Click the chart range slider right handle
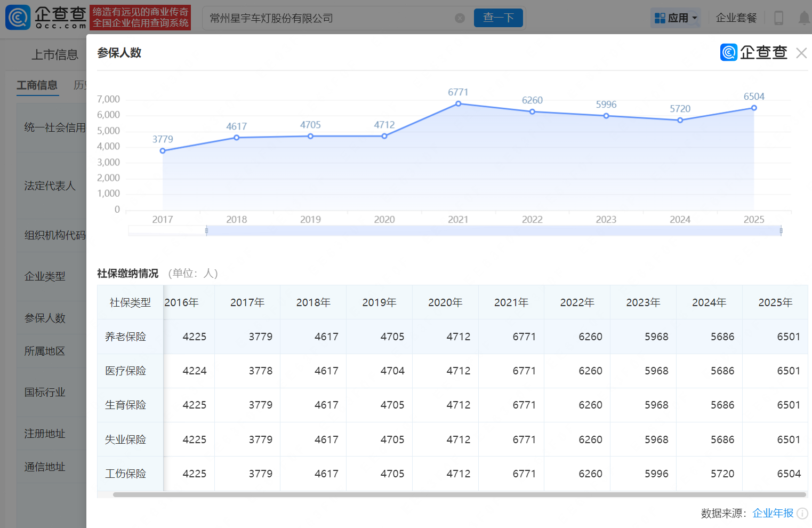The height and width of the screenshot is (528, 812). (781, 230)
